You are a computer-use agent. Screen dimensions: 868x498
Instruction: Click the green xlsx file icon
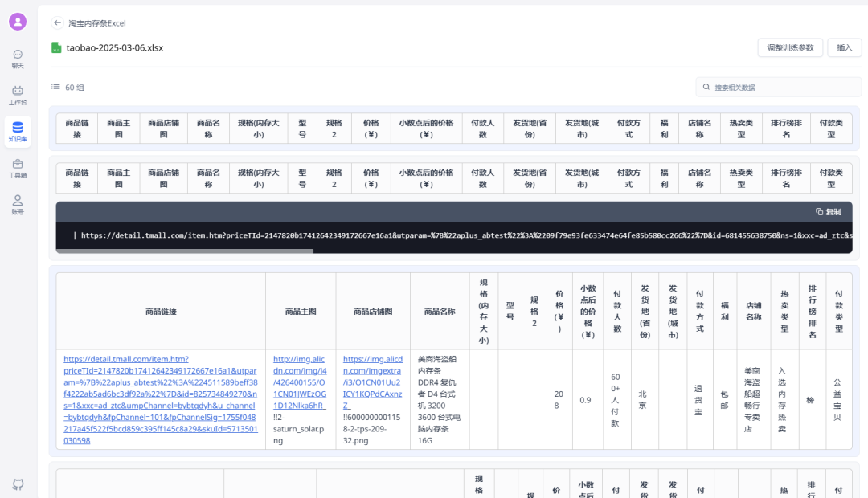(56, 47)
